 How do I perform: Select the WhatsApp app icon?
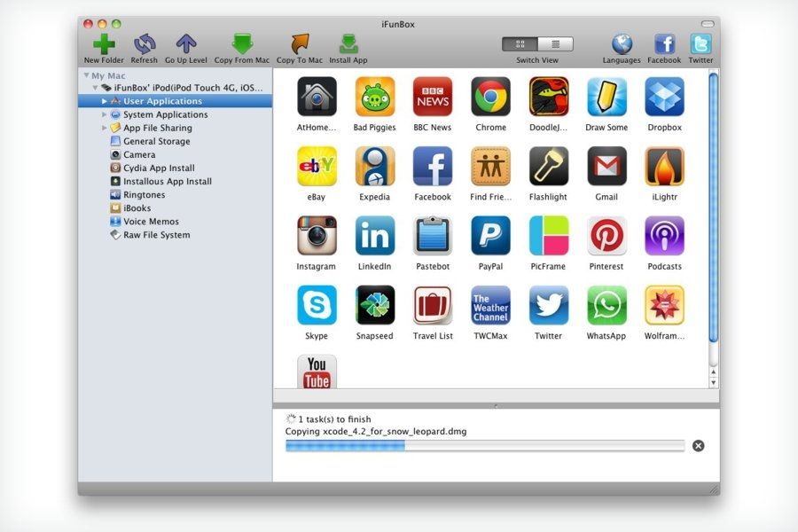click(x=606, y=304)
